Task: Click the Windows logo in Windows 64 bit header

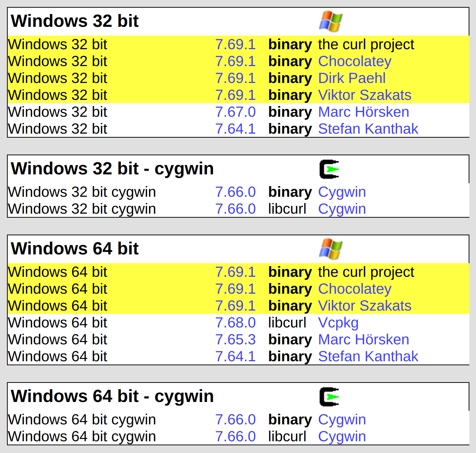Action: (x=330, y=249)
